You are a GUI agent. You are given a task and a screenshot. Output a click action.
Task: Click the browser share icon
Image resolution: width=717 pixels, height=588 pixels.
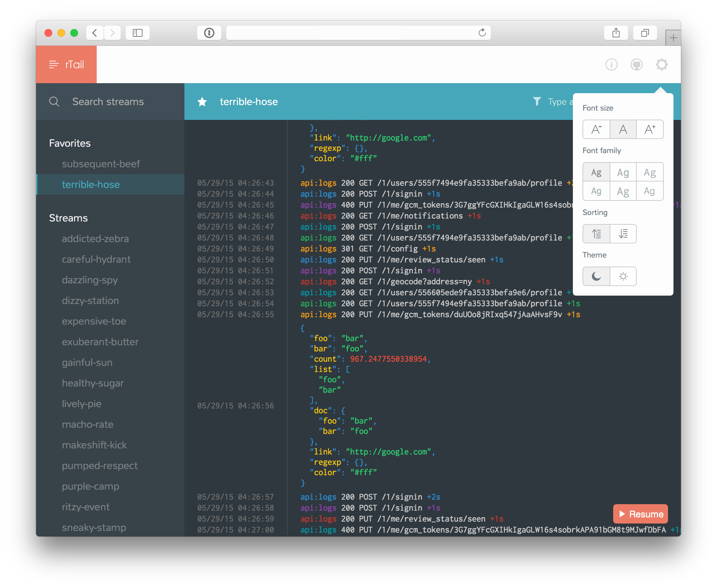click(616, 33)
